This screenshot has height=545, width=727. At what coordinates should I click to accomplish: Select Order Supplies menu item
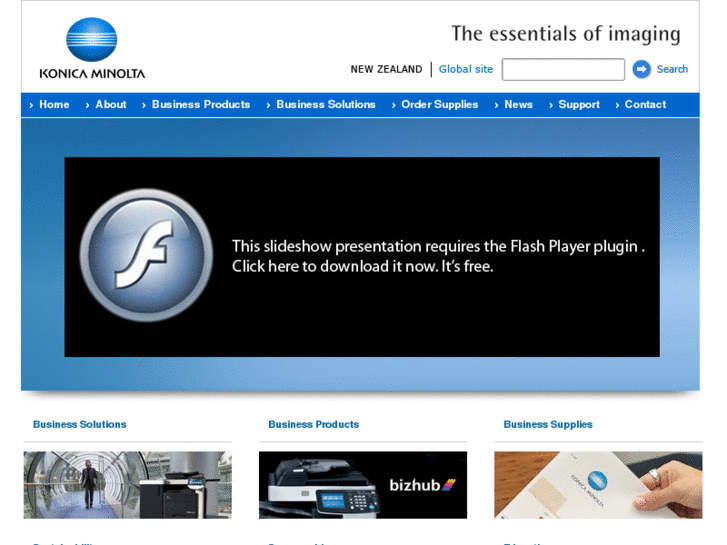(440, 104)
